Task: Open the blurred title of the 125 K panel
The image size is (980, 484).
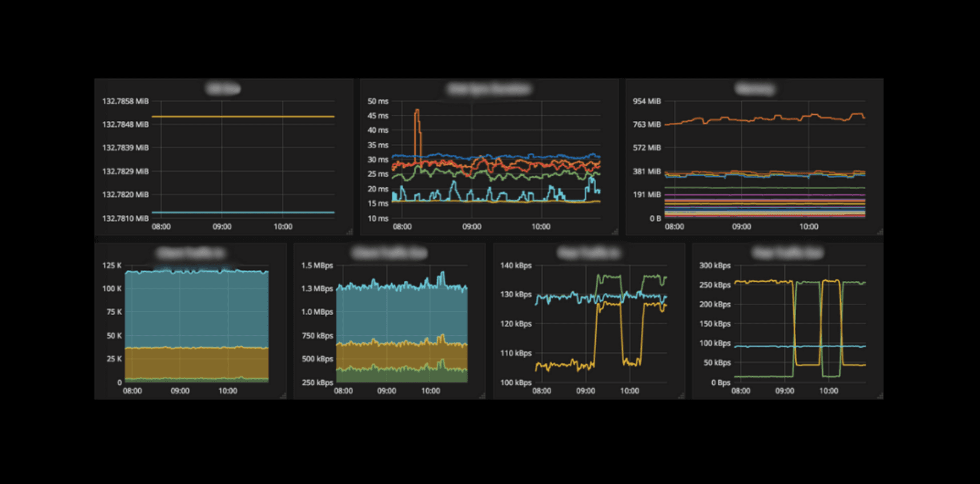Action: coord(191,253)
